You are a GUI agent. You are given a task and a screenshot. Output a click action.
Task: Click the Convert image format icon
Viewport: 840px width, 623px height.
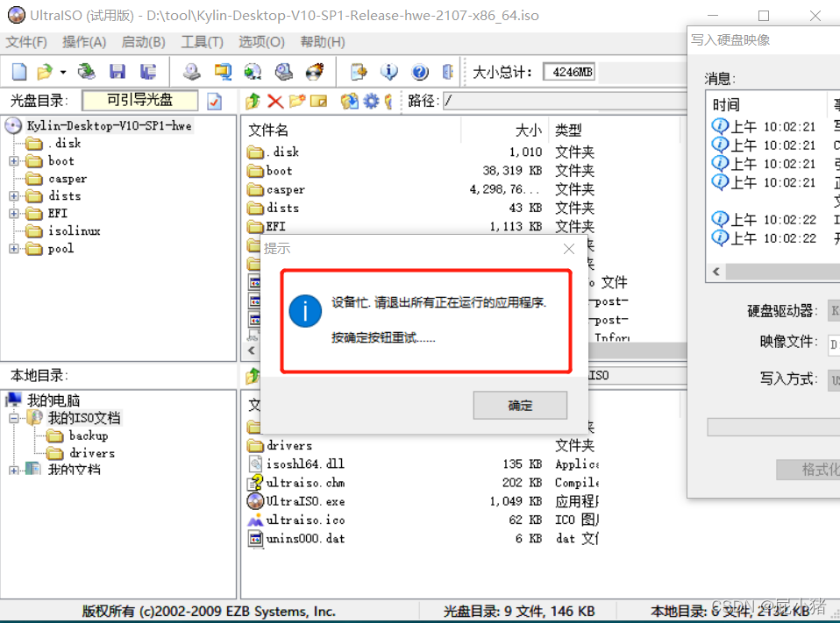coord(223,72)
